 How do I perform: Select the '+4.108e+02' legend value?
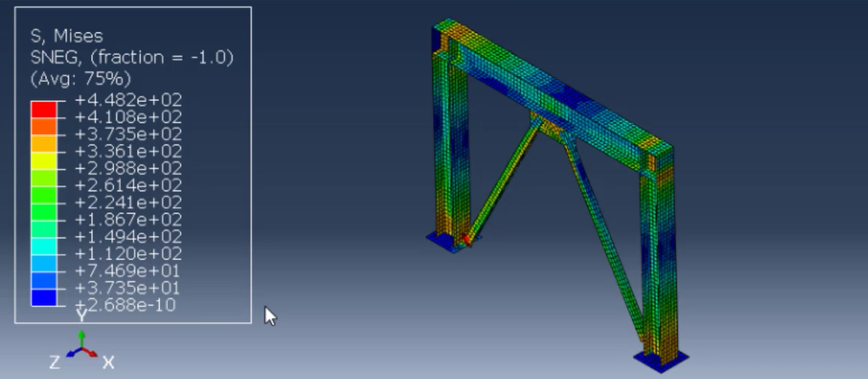(129, 117)
